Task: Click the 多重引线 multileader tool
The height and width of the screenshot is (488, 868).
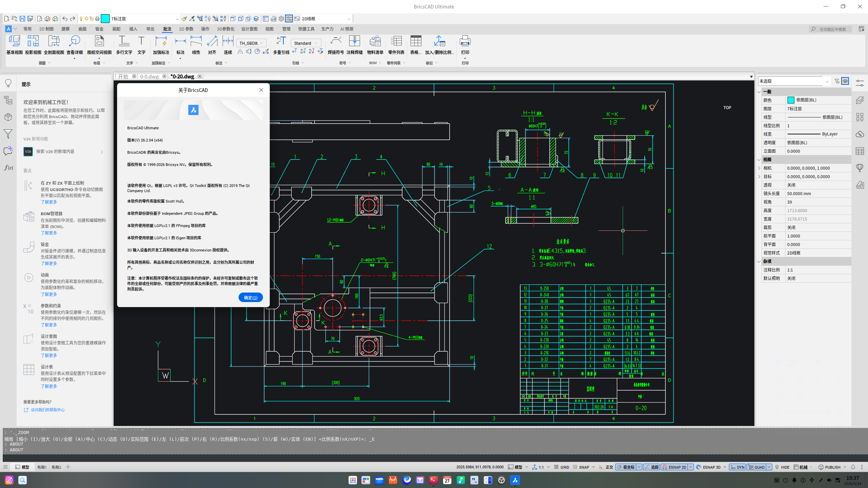Action: pyautogui.click(x=281, y=45)
